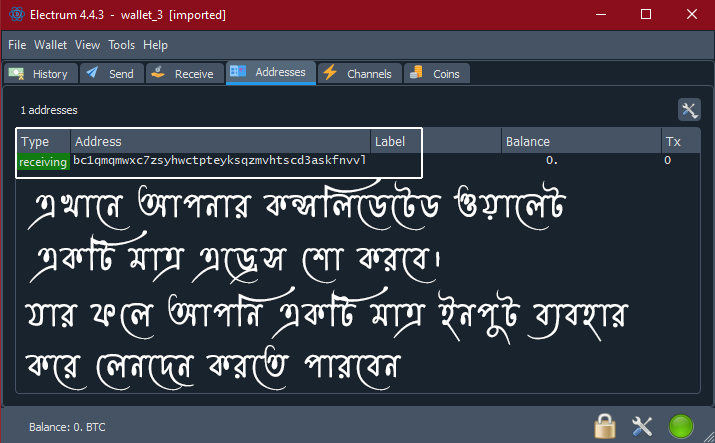This screenshot has width=715, height=443.
Task: Select the bc1qmqmwxc7zsyhwctpteyksqzmvhtscd3askfnvvl address
Action: 220,160
